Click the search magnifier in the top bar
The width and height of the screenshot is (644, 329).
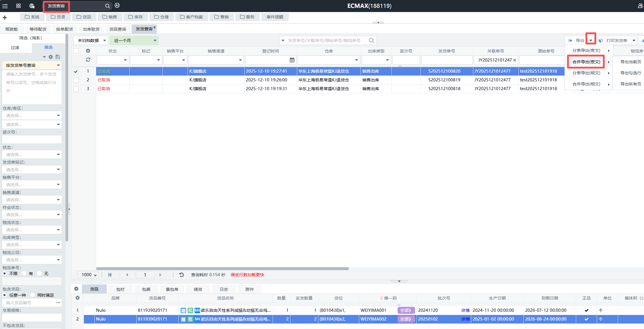click(x=107, y=6)
